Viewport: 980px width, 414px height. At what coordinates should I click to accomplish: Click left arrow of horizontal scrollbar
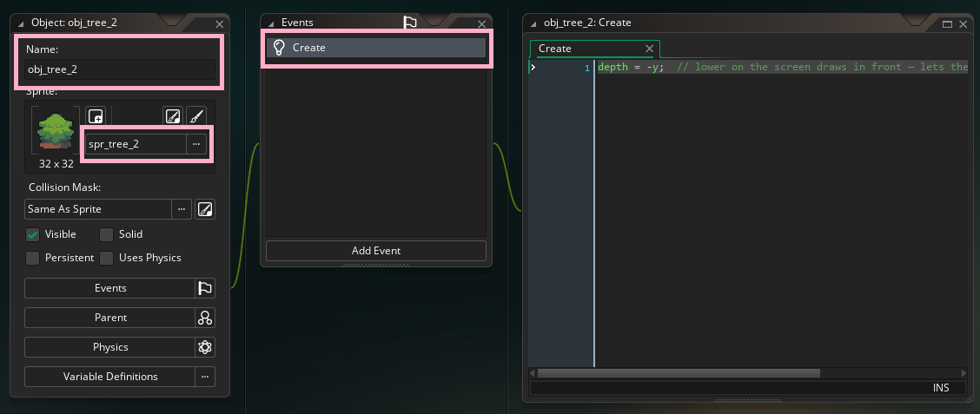coord(533,373)
